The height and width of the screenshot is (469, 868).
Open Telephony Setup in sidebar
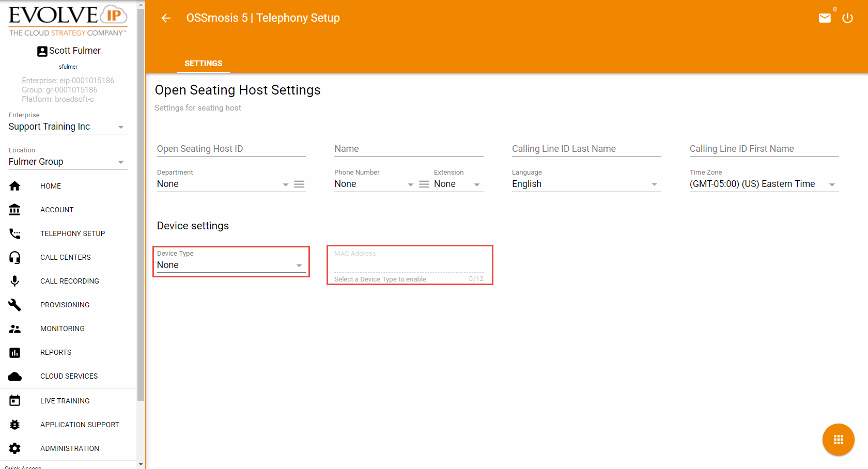[x=72, y=233]
